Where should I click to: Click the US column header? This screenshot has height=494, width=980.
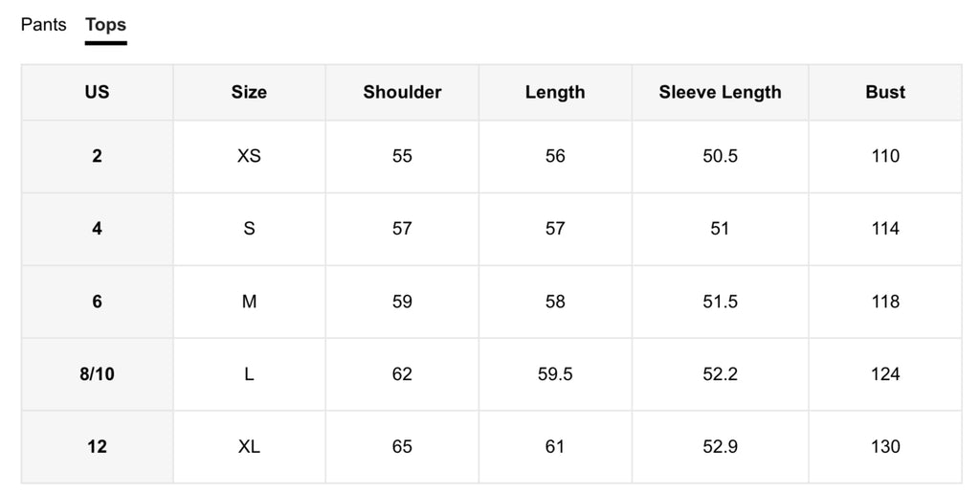[97, 92]
